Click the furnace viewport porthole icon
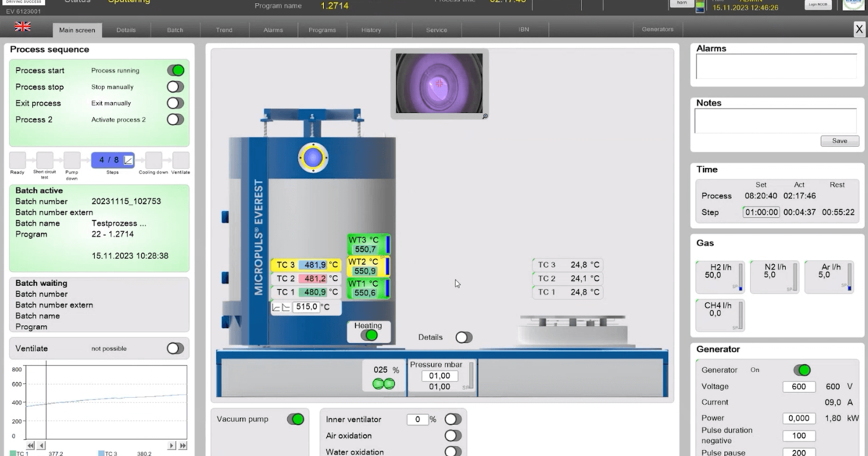Image resolution: width=868 pixels, height=456 pixels. point(312,157)
